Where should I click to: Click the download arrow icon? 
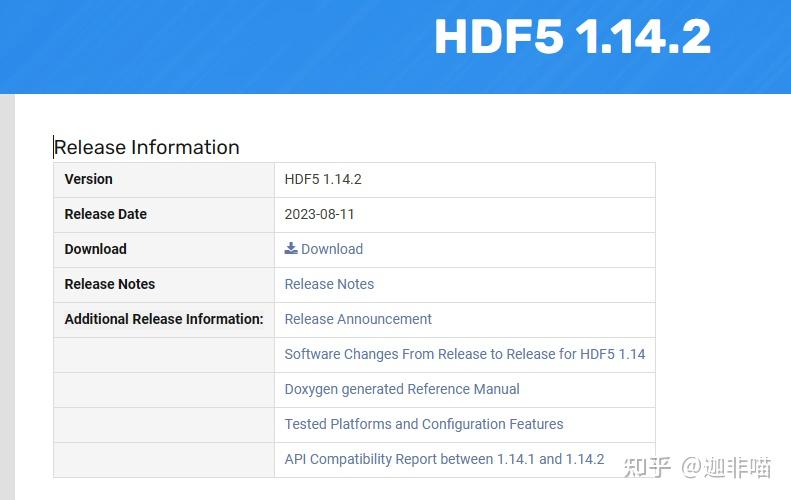[291, 248]
